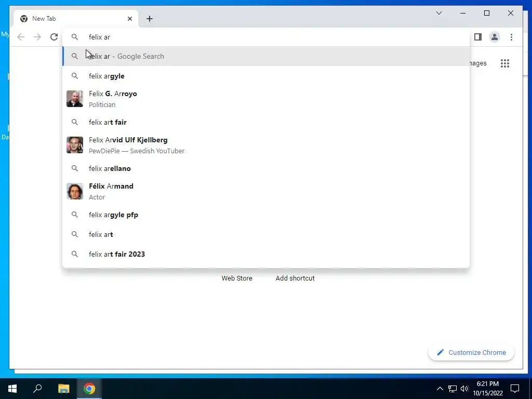Image resolution: width=532 pixels, height=399 pixels.
Task: Open taskbar search magnifier
Action: (37, 389)
